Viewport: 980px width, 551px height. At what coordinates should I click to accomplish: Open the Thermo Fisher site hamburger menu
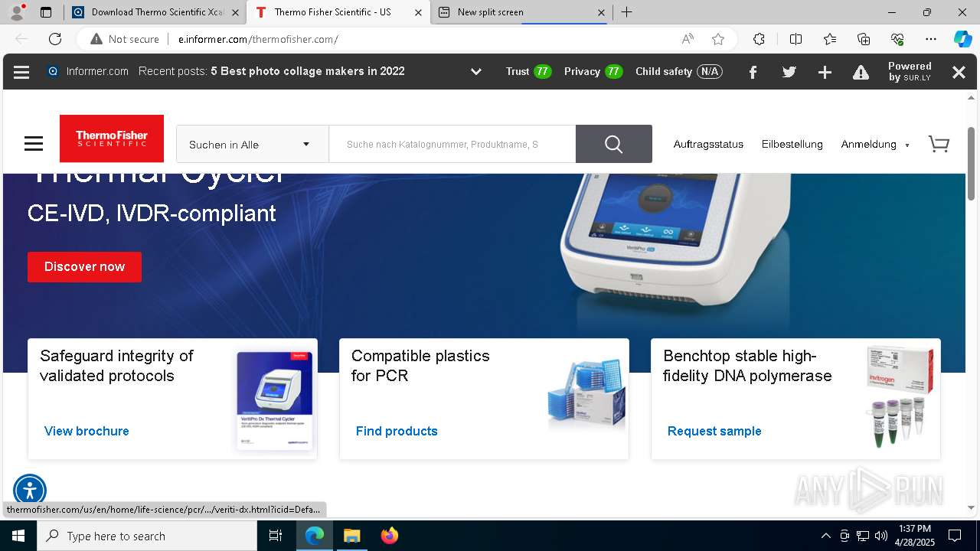(34, 144)
